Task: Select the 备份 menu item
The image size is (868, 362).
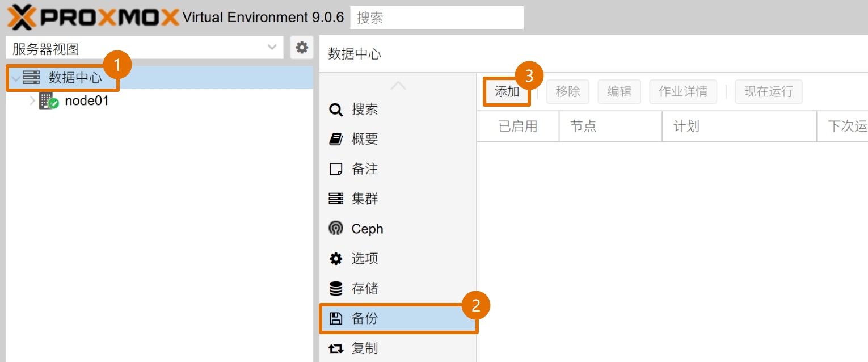Action: [398, 318]
